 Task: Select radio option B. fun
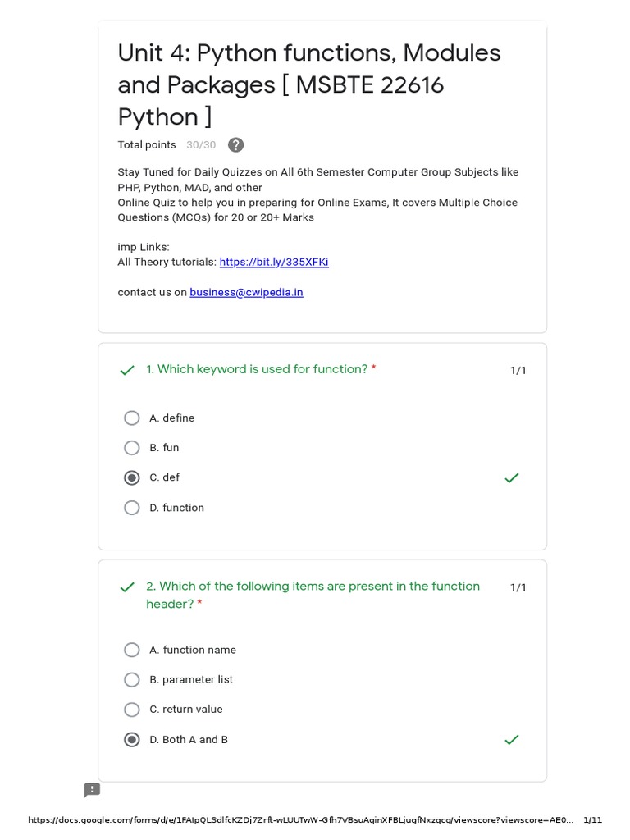tap(132, 448)
